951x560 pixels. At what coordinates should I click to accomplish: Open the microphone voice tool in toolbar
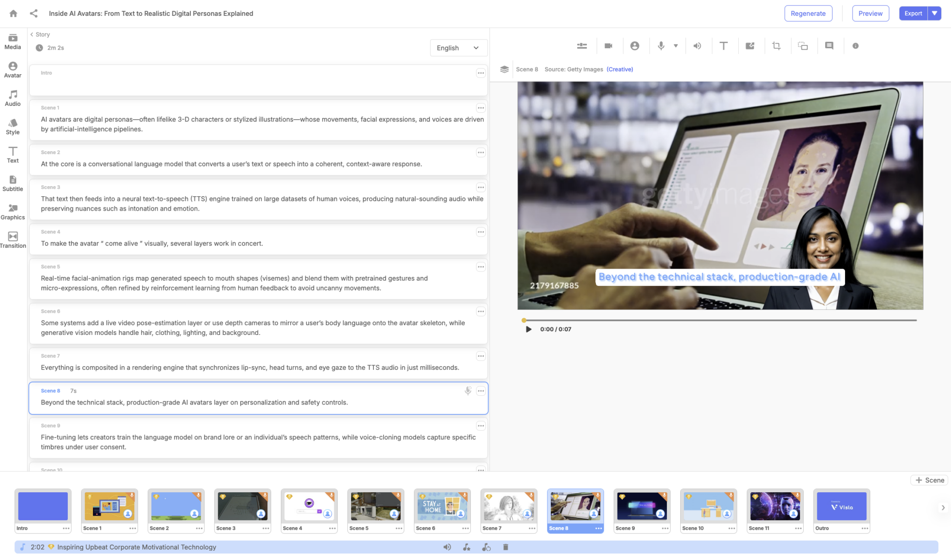coord(660,45)
